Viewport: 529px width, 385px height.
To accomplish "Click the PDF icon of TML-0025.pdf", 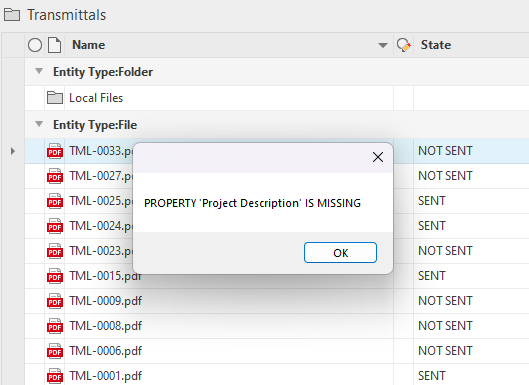I will tap(55, 201).
